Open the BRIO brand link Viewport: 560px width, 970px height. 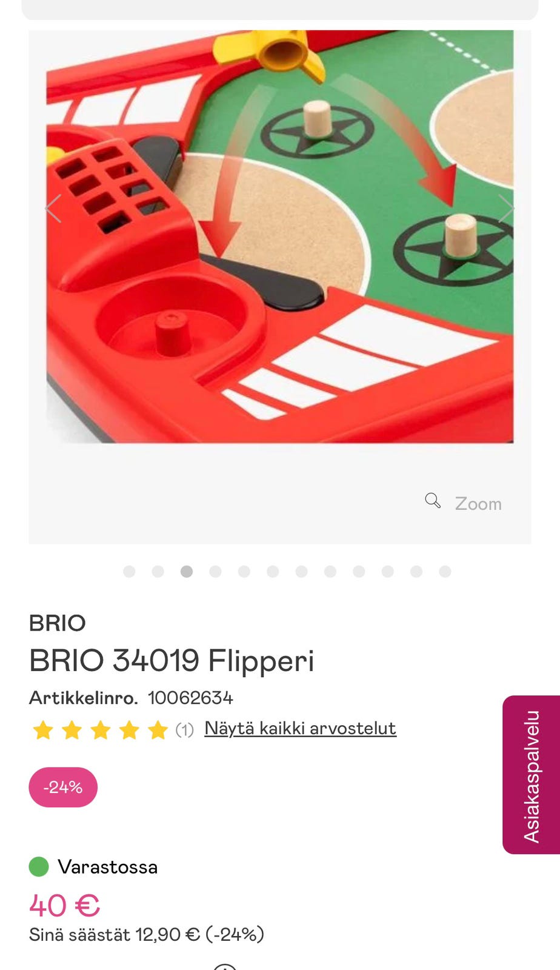coord(58,623)
